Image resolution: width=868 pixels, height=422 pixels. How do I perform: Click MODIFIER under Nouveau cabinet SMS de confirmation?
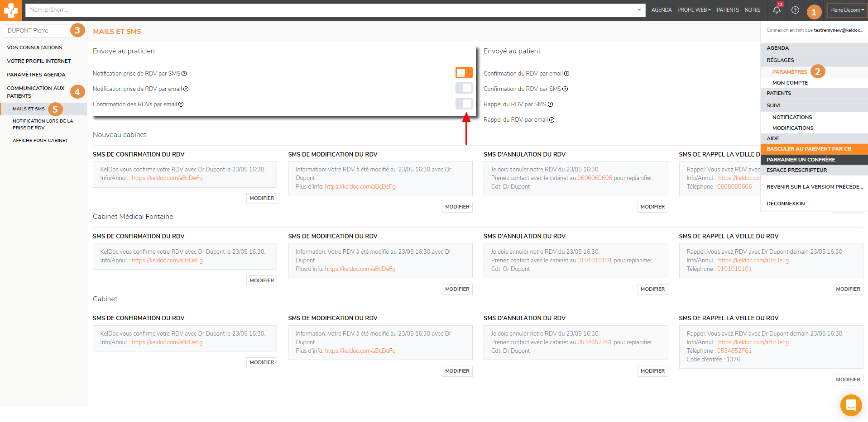pos(262,198)
